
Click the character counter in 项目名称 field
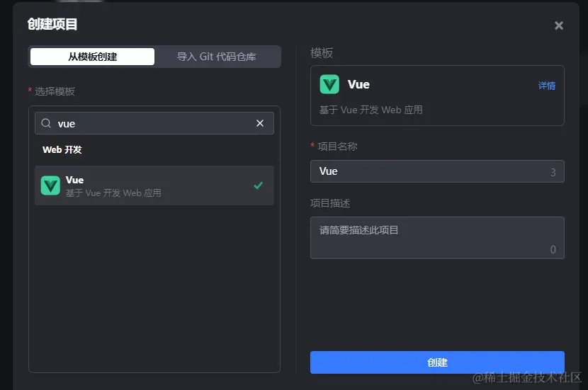553,172
